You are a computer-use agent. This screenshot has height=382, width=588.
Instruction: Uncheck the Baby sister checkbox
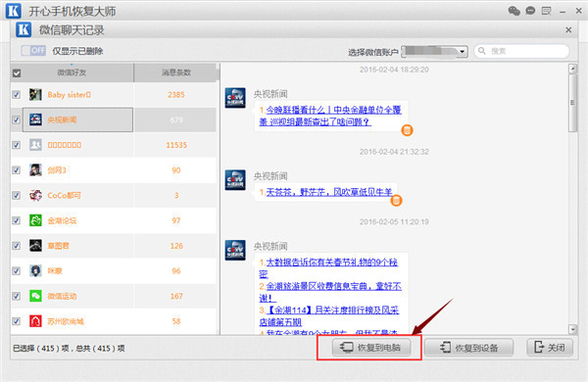pyautogui.click(x=16, y=94)
